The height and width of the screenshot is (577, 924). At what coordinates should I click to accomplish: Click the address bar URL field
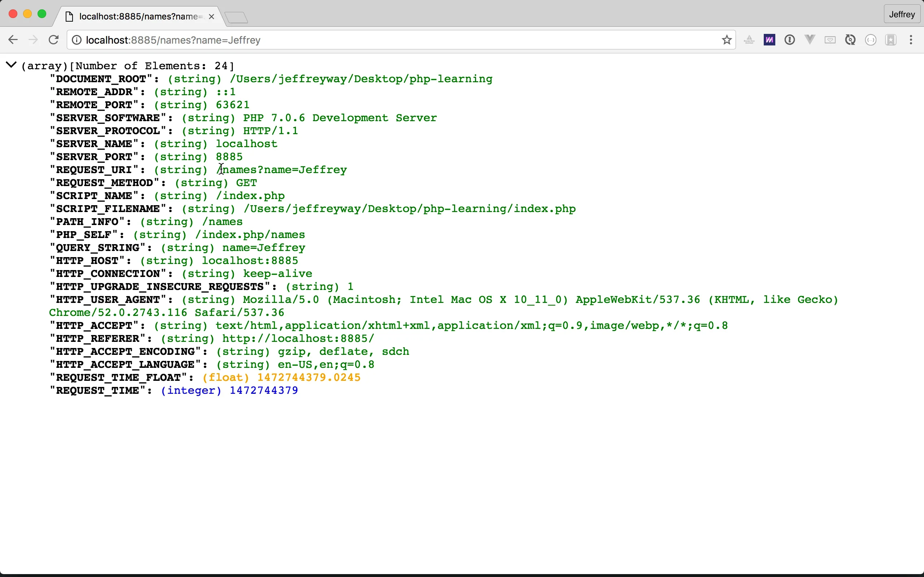pos(382,40)
